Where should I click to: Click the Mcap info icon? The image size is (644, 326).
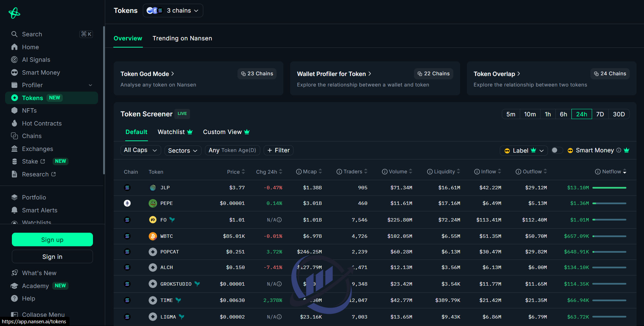tap(299, 172)
